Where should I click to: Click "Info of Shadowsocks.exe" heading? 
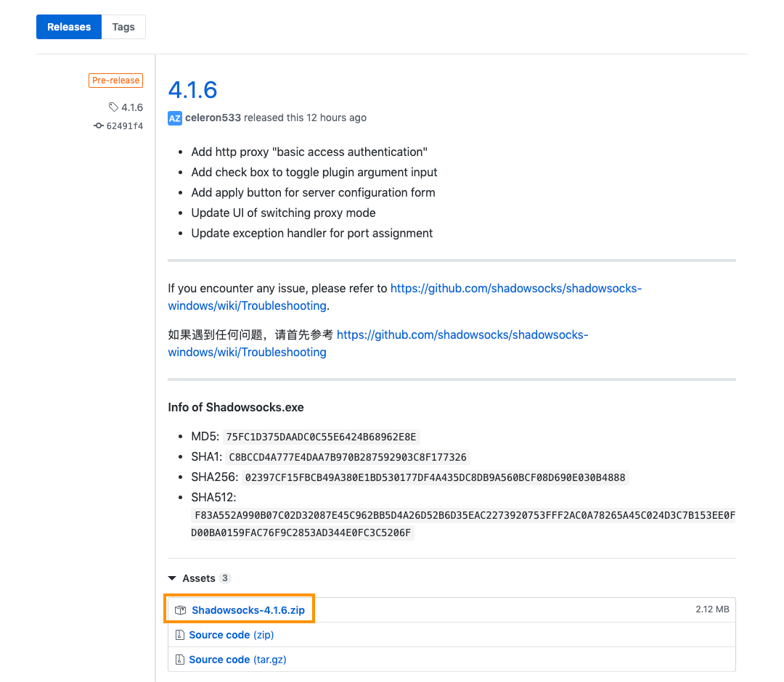236,407
